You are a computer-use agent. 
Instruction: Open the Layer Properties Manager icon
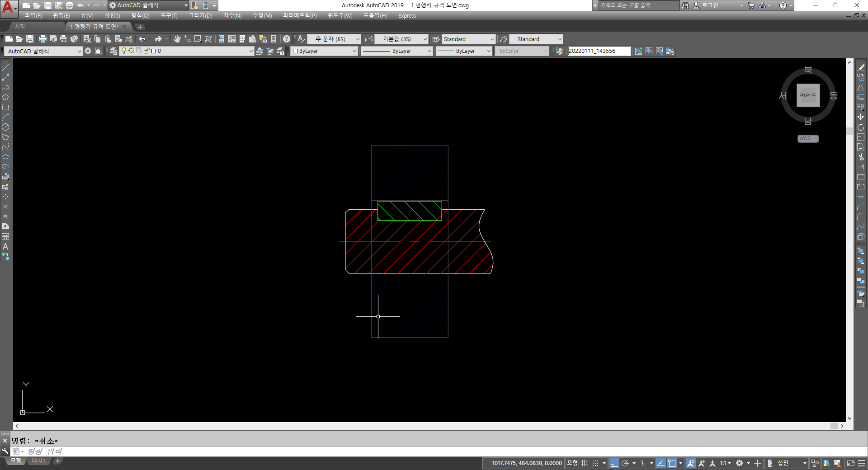click(x=113, y=51)
